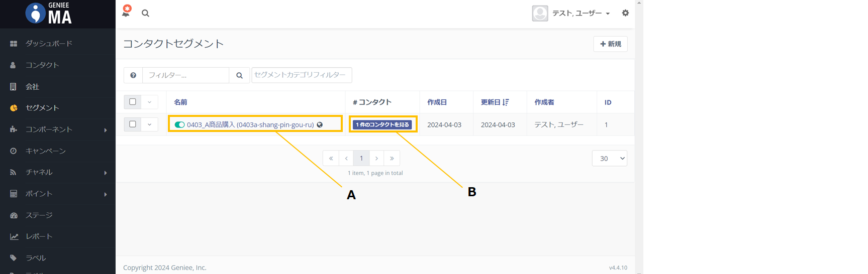868x274 pixels.
Task: Click the user avatar icon
Action: point(540,13)
